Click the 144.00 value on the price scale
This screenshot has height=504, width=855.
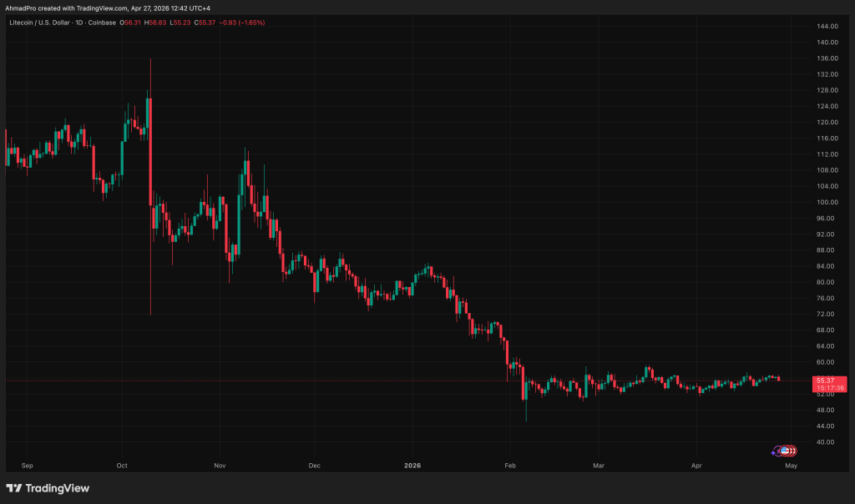[x=826, y=26]
